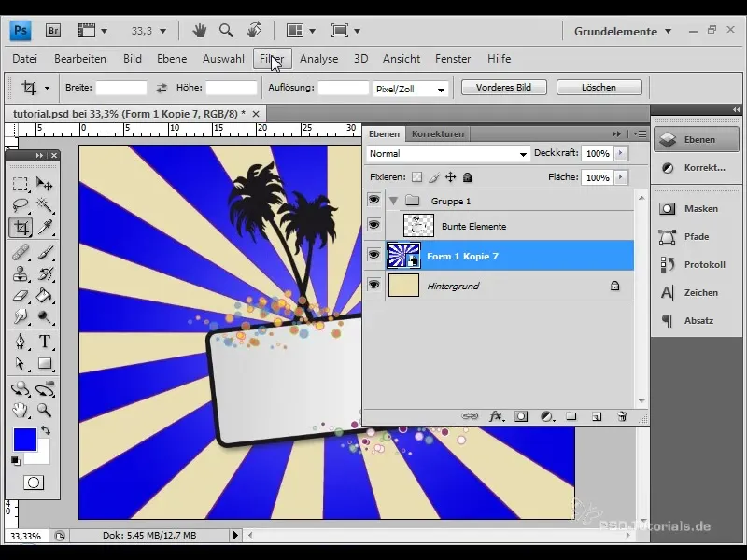
Task: Open the Ebenen panel options menu
Action: (640, 133)
